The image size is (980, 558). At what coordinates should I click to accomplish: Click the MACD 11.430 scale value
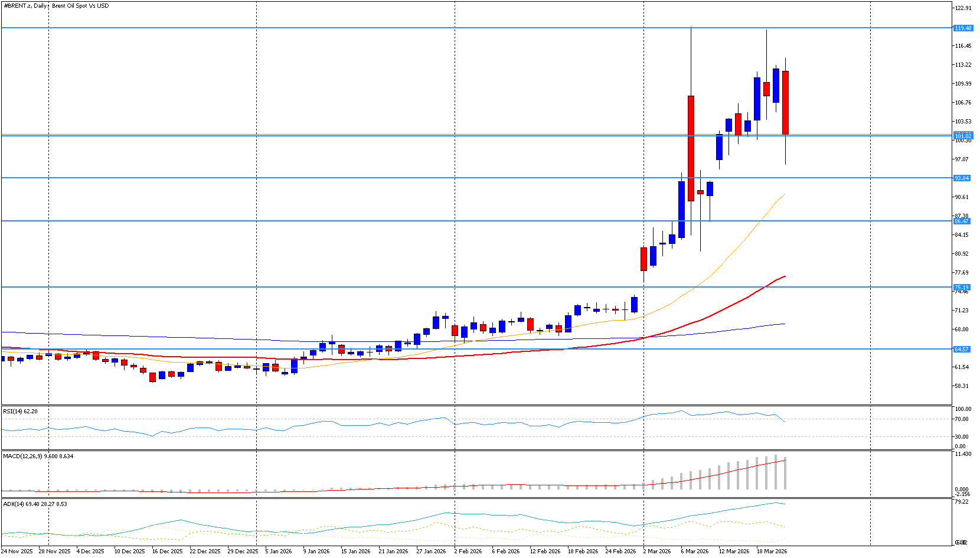(x=962, y=454)
